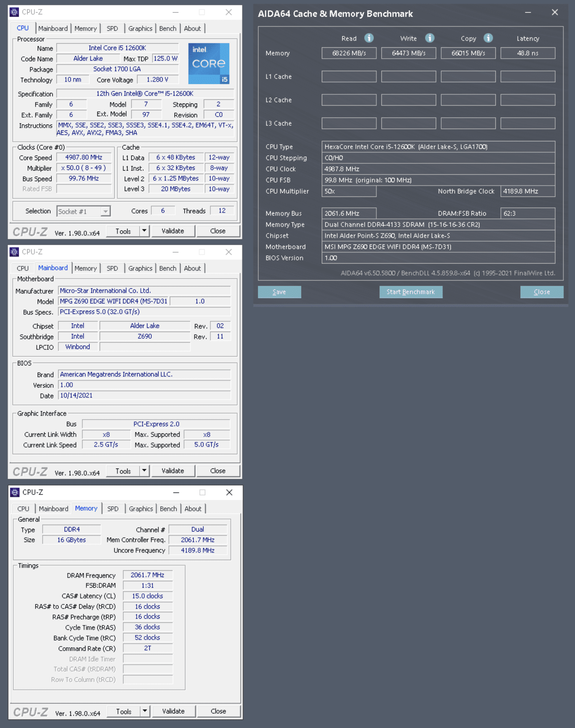The height and width of the screenshot is (728, 575).
Task: Click Close in Memory CPU-Z window
Action: point(218,711)
